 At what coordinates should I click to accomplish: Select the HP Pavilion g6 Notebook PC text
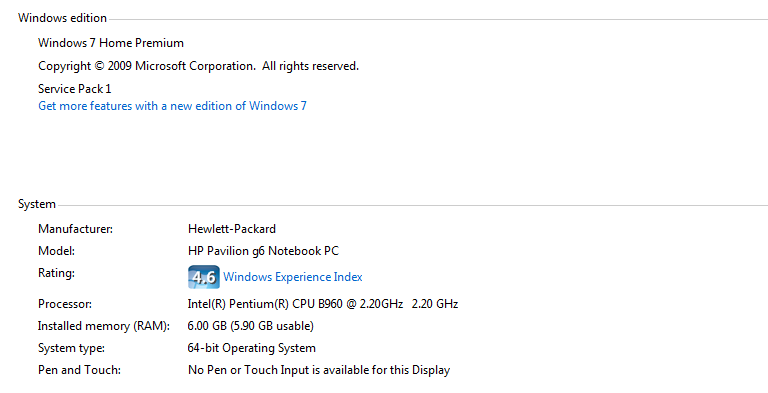point(264,251)
